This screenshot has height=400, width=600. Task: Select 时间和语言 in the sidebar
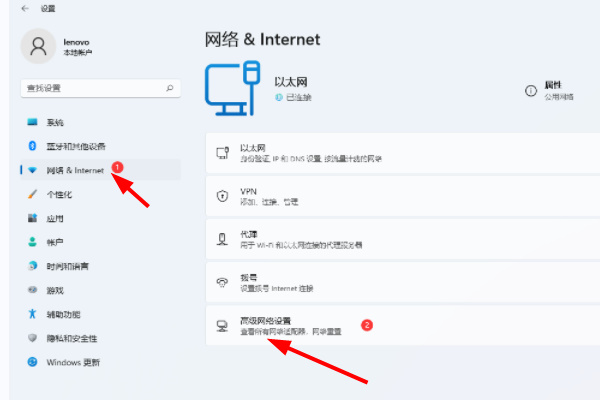(x=67, y=266)
